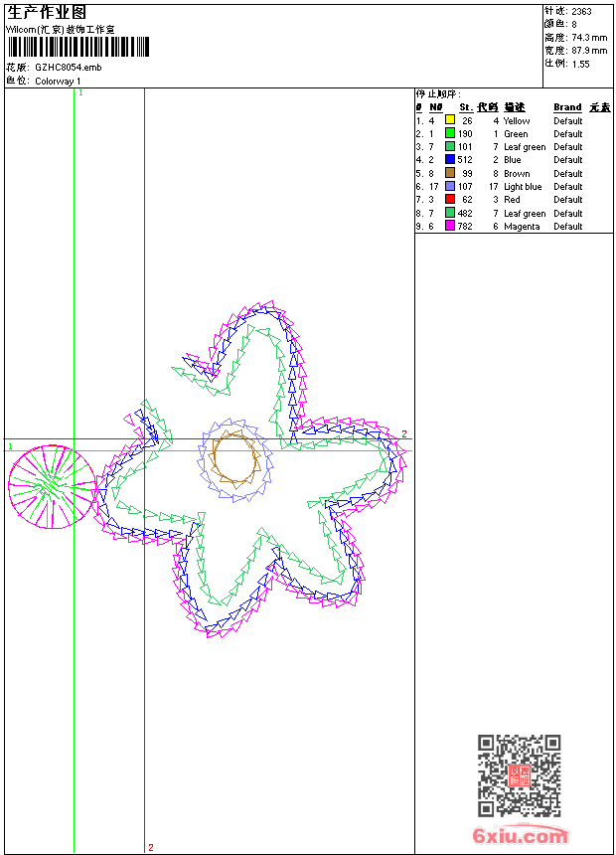Pick the Leaf green swatch in row 3
Screen dimensions: 616x855
coord(450,146)
